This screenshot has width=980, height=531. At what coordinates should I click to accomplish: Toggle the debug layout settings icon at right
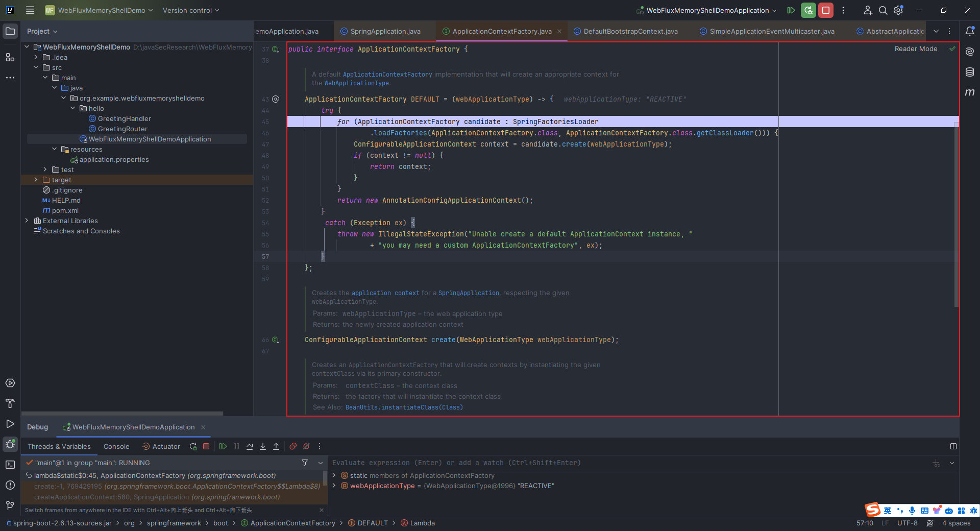[x=953, y=446]
